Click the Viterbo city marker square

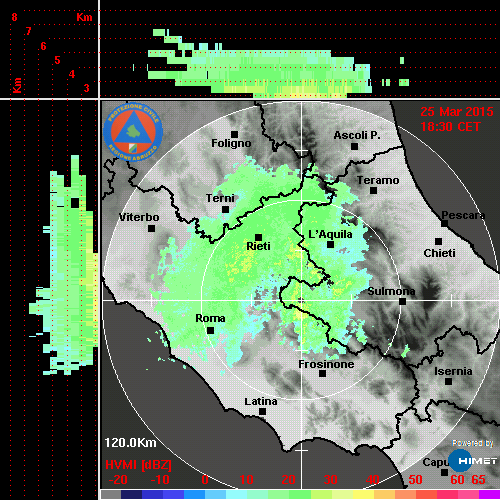[x=151, y=229]
